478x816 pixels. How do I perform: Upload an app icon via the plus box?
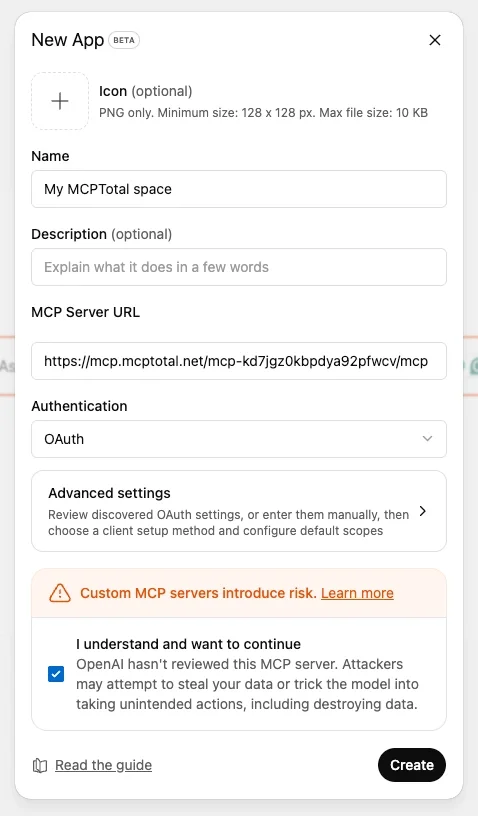click(60, 101)
